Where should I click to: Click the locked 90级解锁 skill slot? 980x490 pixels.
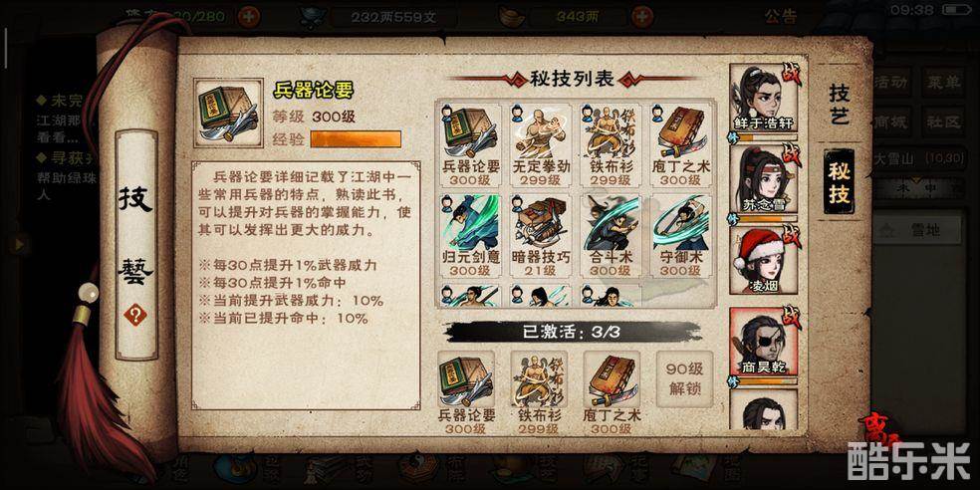(684, 379)
